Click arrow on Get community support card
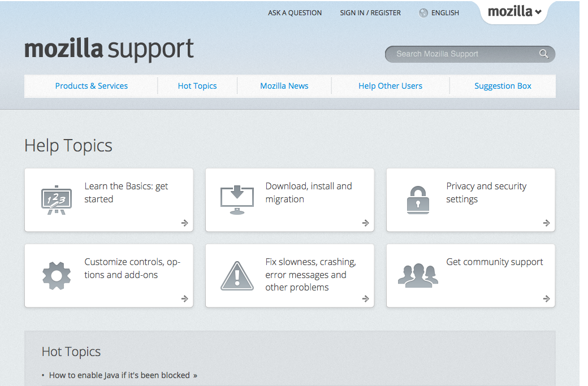588x386 pixels. (546, 298)
